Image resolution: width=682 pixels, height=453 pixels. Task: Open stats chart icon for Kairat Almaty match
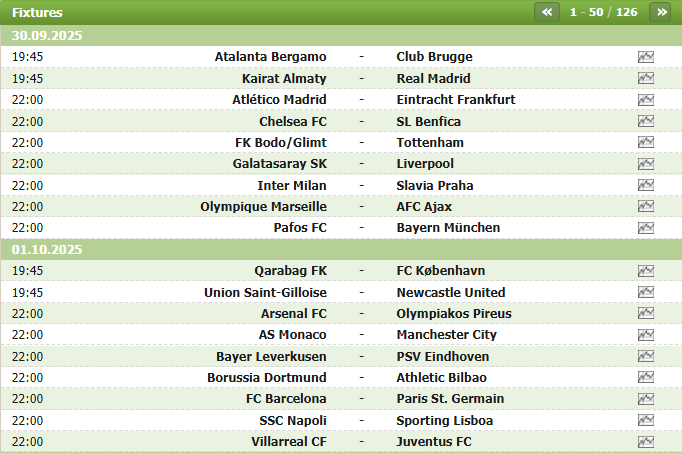pyautogui.click(x=646, y=78)
